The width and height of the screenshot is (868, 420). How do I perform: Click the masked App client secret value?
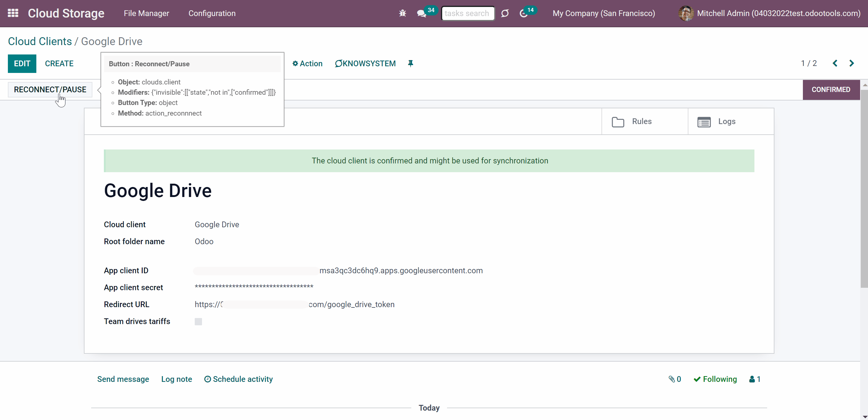pos(254,287)
